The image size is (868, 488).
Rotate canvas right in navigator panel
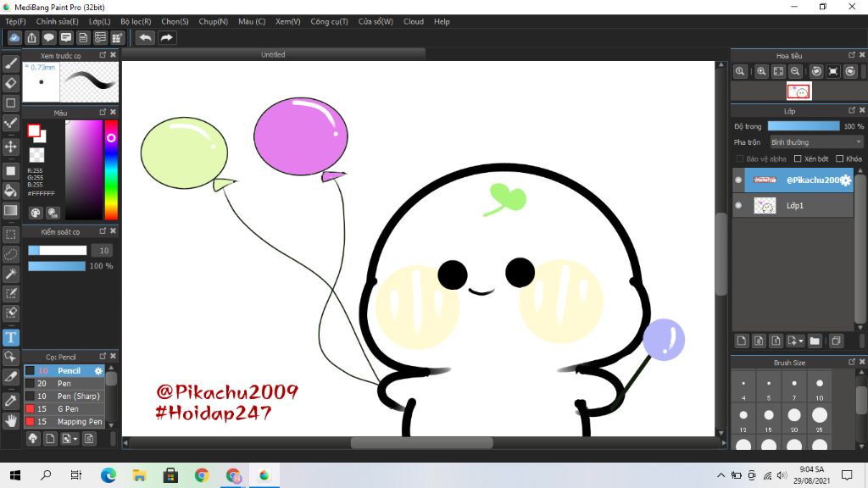[850, 71]
